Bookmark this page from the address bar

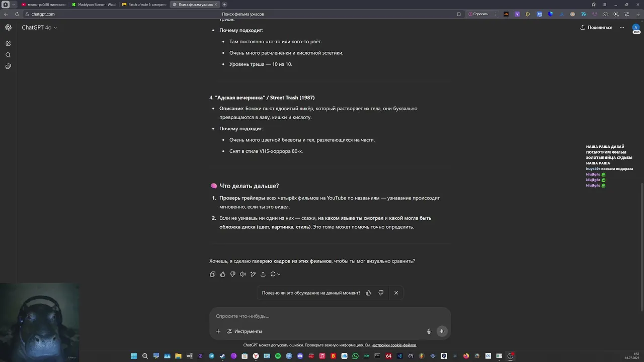coord(459,14)
